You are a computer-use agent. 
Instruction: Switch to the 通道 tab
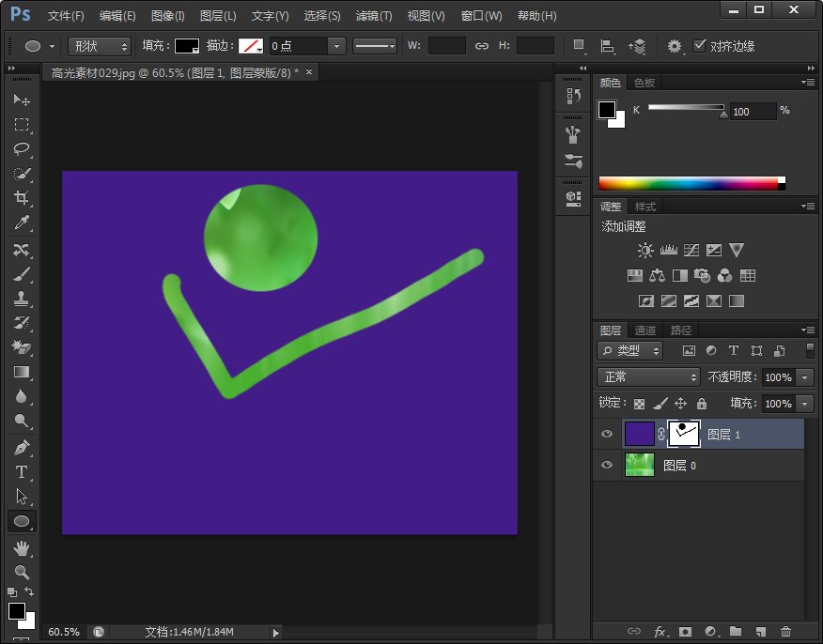pos(644,330)
